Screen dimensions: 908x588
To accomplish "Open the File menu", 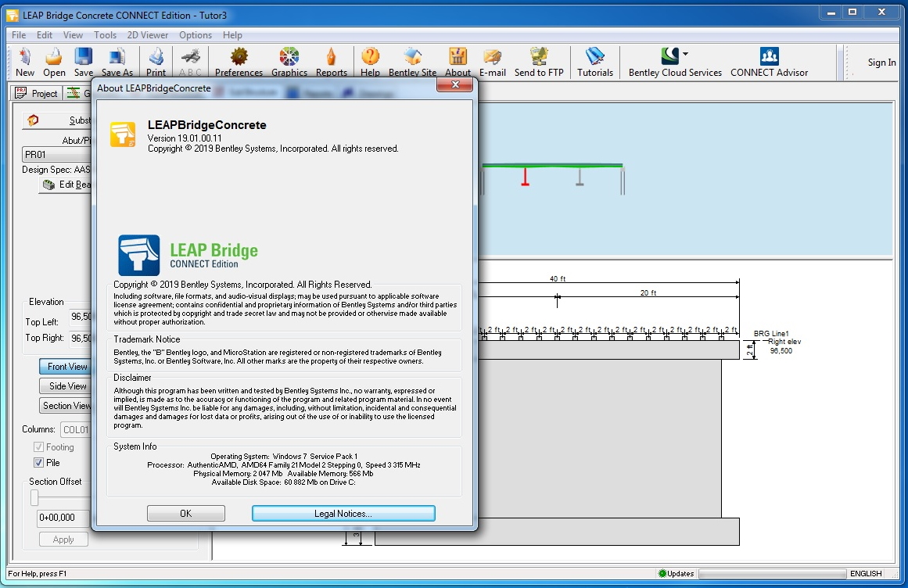I will click(x=19, y=34).
